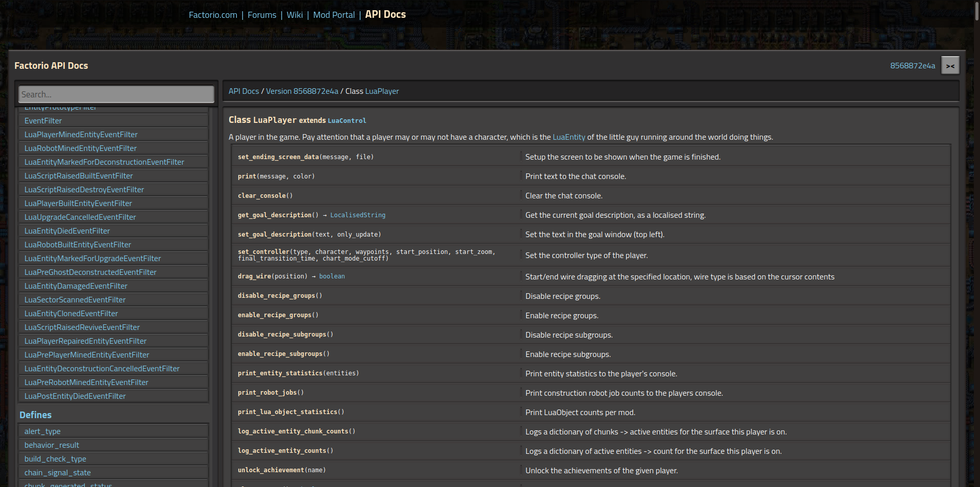Click the page vertical scrollbar thumb
This screenshot has width=980, height=487.
976,11
